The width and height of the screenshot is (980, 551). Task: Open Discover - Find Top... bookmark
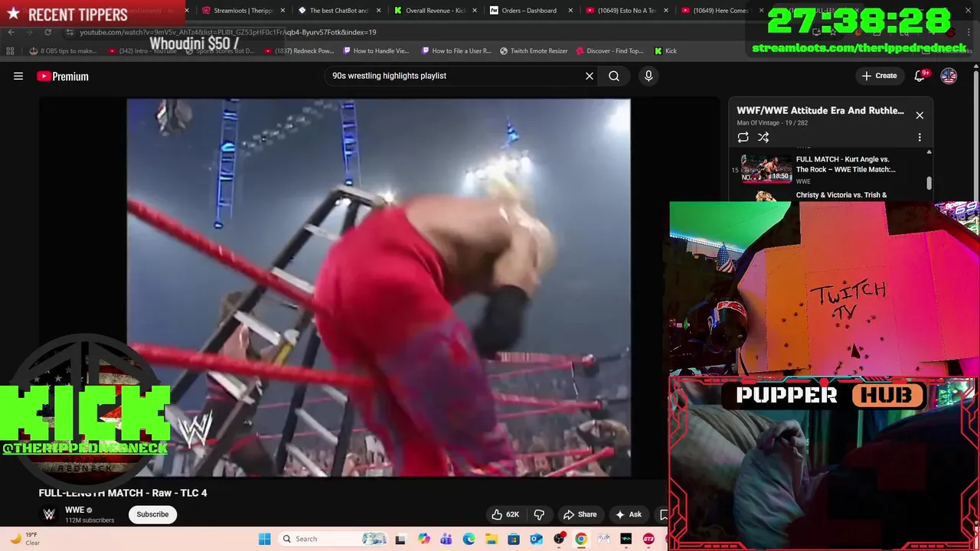click(x=609, y=51)
